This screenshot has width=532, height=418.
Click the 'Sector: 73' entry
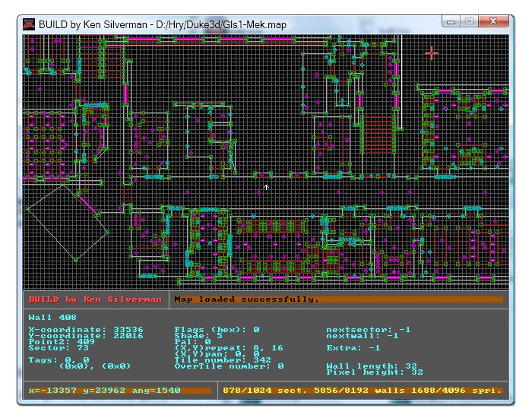pos(59,348)
